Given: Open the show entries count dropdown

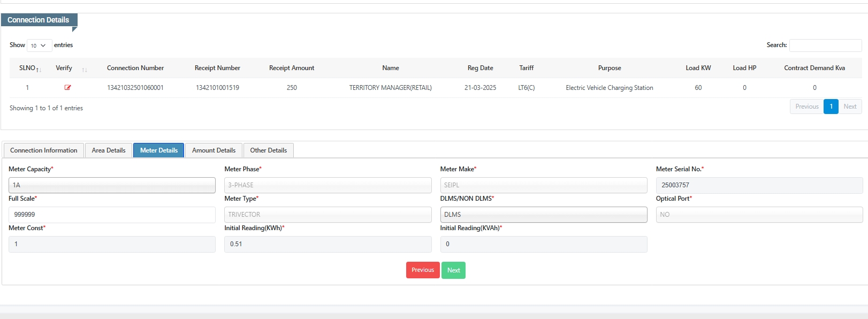Looking at the screenshot, I should [x=39, y=45].
